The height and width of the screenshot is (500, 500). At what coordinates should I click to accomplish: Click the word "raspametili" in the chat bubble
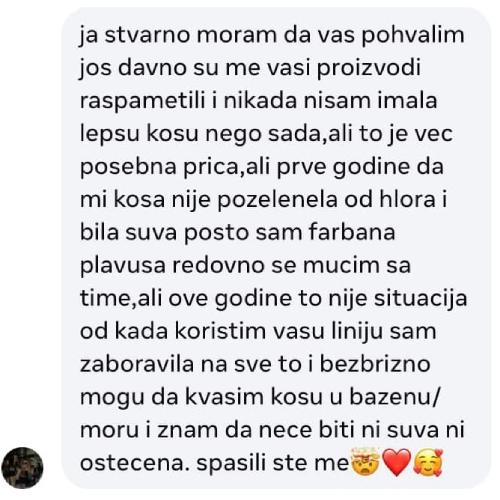143,102
